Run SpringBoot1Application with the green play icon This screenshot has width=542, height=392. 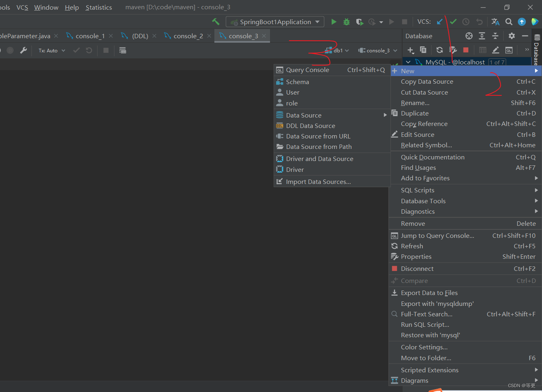click(334, 22)
